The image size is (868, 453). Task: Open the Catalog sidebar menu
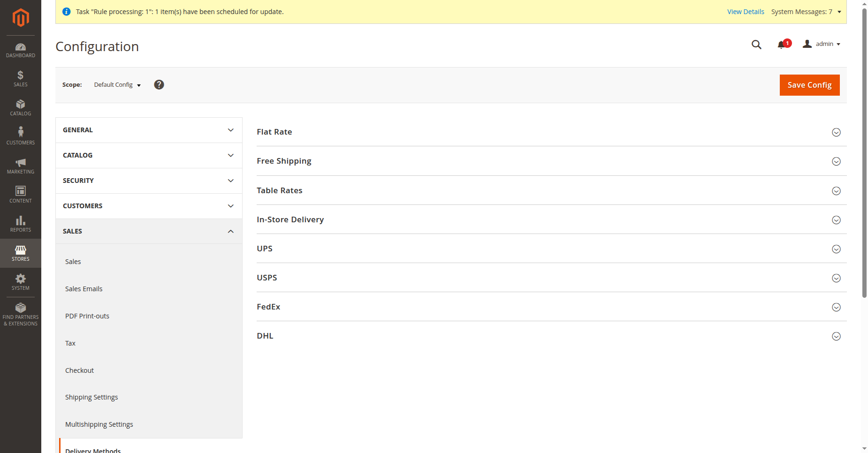click(21, 108)
